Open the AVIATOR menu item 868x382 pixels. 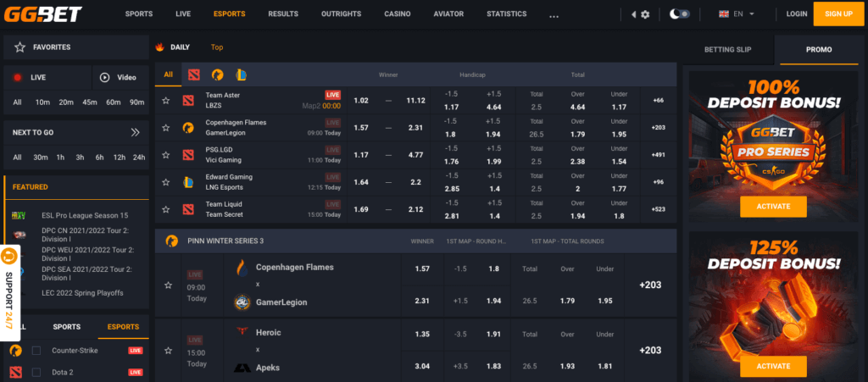click(448, 14)
